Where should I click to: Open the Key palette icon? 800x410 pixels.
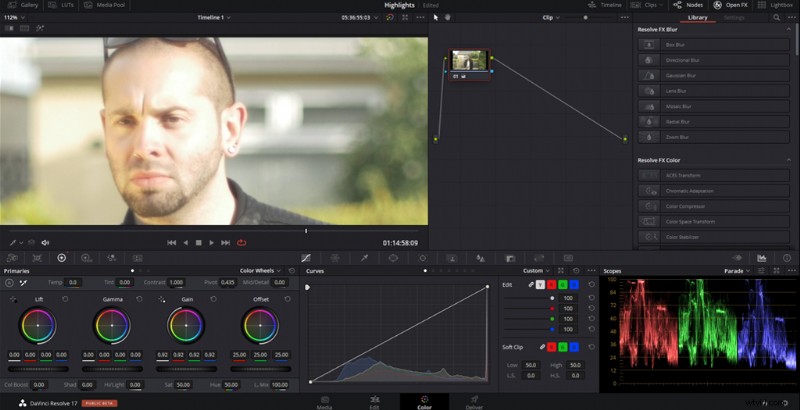coord(510,258)
